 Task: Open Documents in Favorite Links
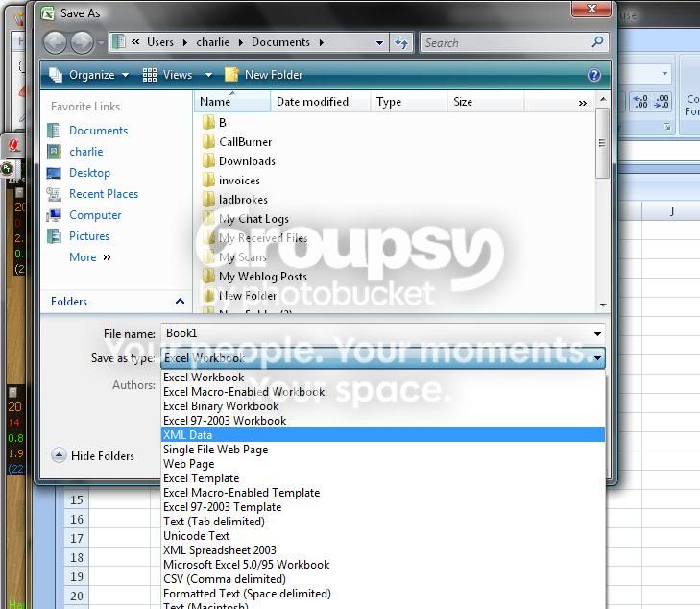click(x=98, y=131)
